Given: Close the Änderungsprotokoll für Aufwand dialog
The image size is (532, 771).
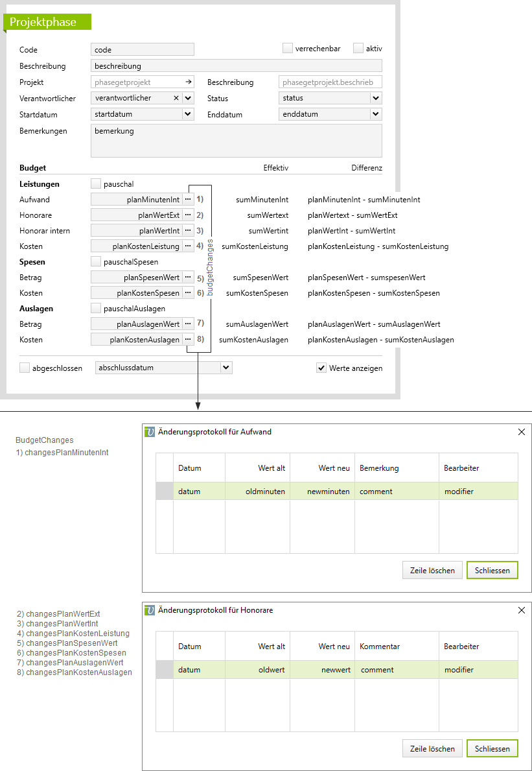Looking at the screenshot, I should pos(522,432).
